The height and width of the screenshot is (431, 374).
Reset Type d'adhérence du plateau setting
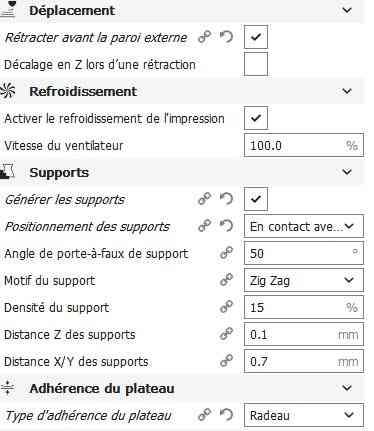click(226, 415)
